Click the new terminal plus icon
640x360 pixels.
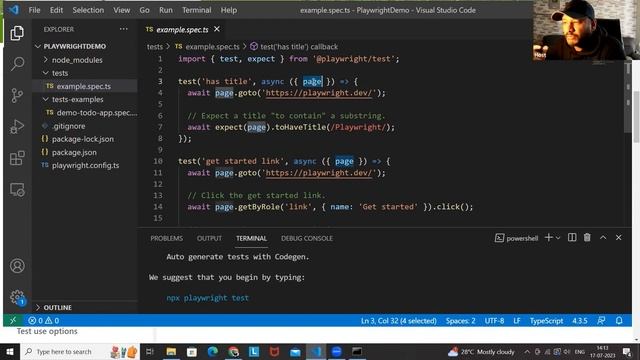click(549, 238)
